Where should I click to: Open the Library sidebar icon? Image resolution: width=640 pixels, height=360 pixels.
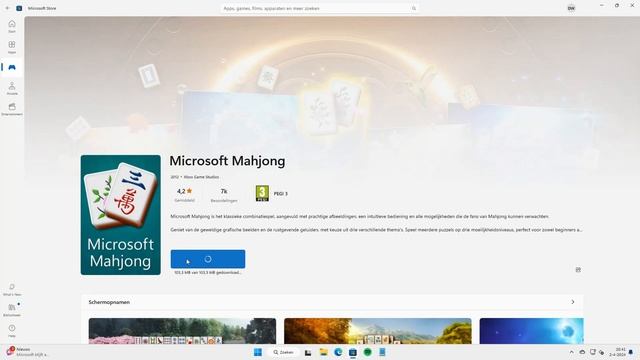point(12,310)
